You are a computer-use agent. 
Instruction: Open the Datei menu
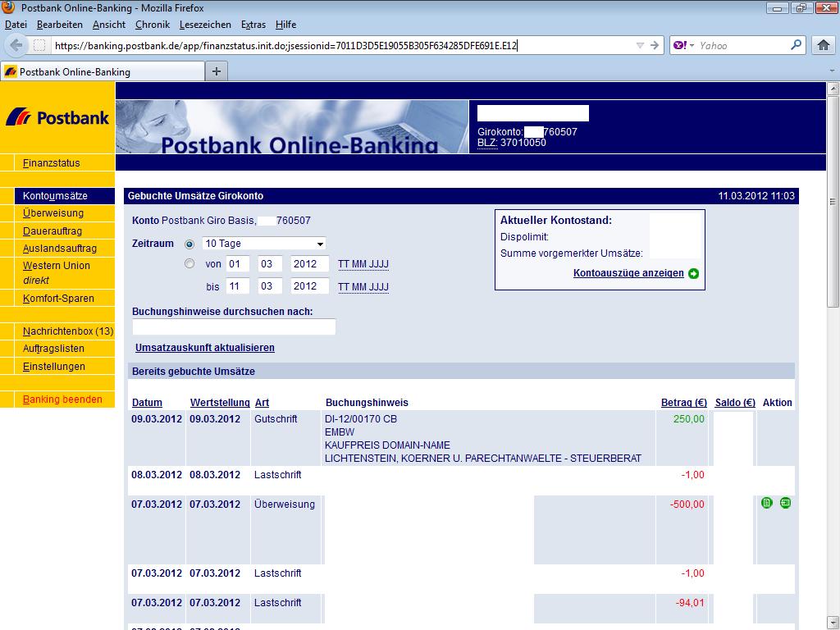tap(16, 25)
